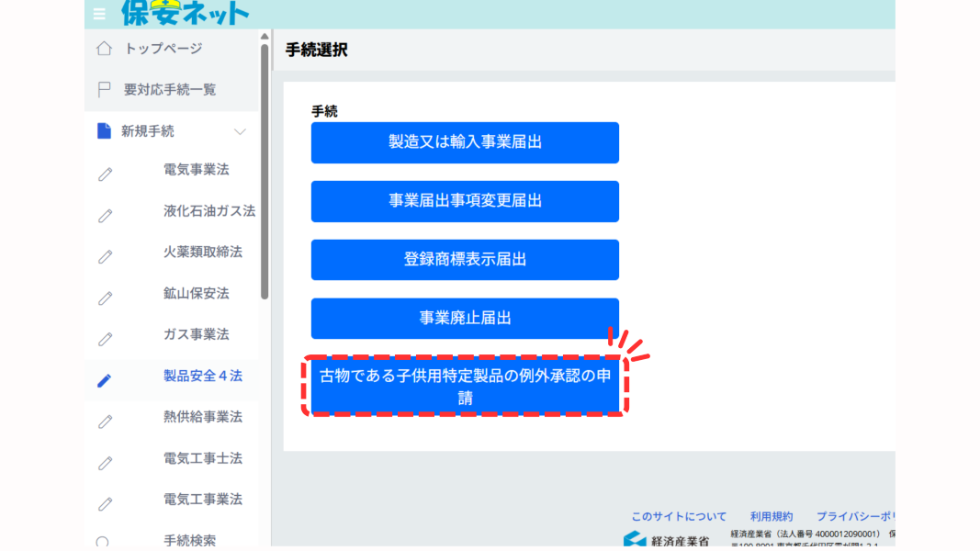Open 熱供給事業法 sidebar entry
The height and width of the screenshot is (551, 980).
(202, 417)
